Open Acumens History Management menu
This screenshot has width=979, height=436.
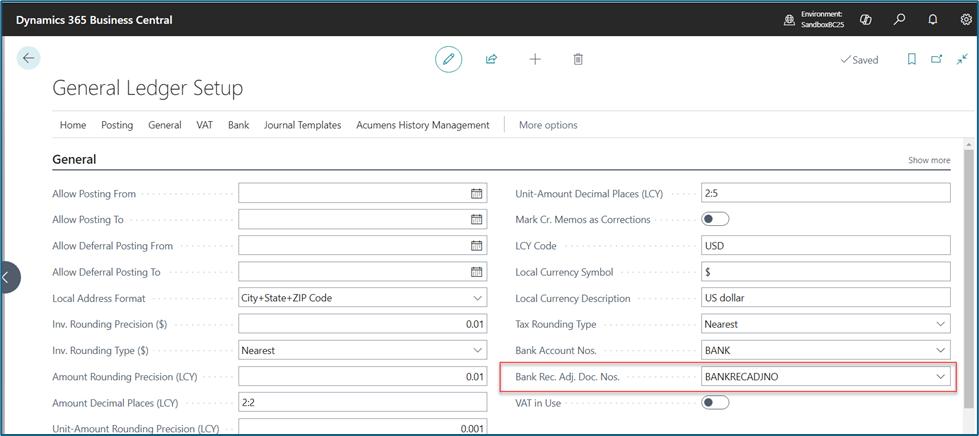coord(423,125)
